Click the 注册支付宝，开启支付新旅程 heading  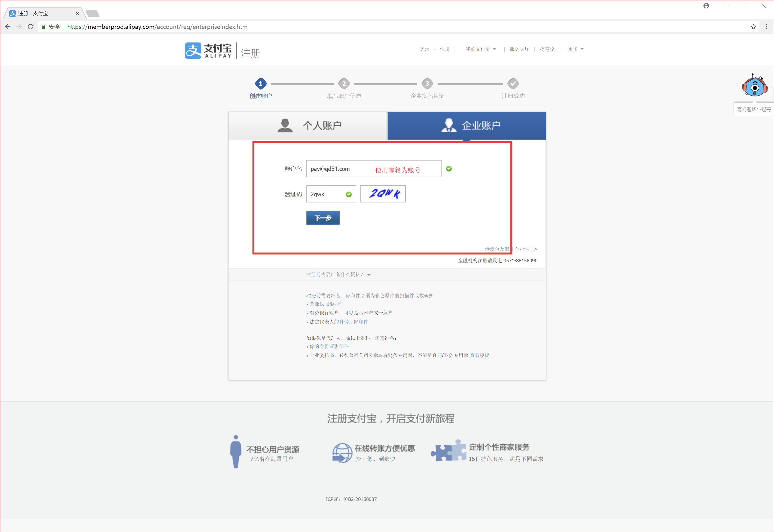pyautogui.click(x=391, y=418)
